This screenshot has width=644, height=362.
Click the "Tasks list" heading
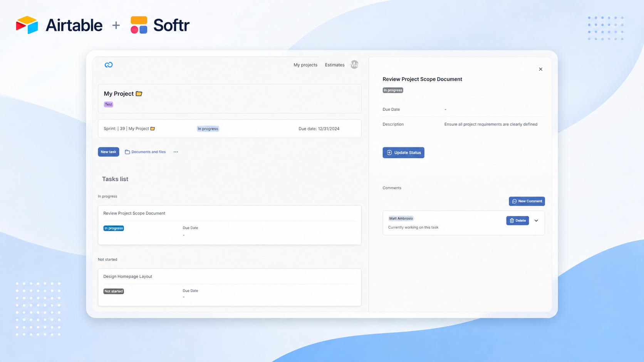coord(115,179)
